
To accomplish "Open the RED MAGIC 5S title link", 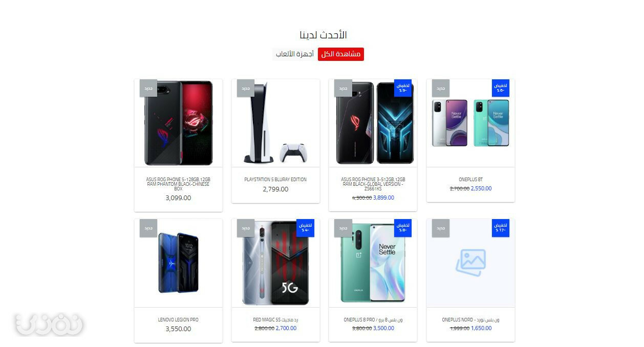I will point(275,320).
